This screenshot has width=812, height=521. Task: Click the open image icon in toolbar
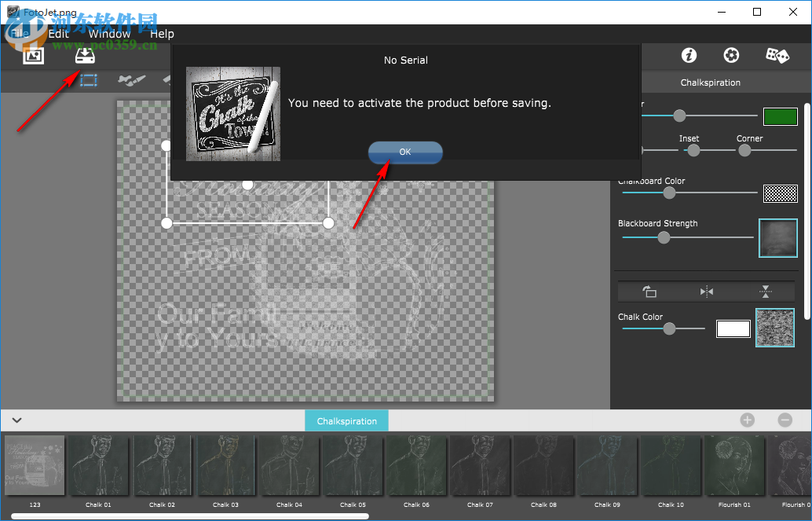(x=33, y=56)
